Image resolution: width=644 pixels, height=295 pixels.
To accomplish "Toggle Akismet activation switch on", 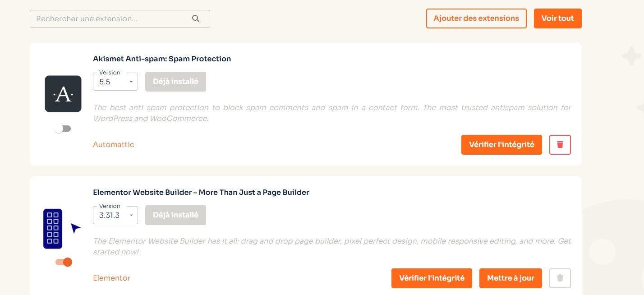I will click(63, 129).
